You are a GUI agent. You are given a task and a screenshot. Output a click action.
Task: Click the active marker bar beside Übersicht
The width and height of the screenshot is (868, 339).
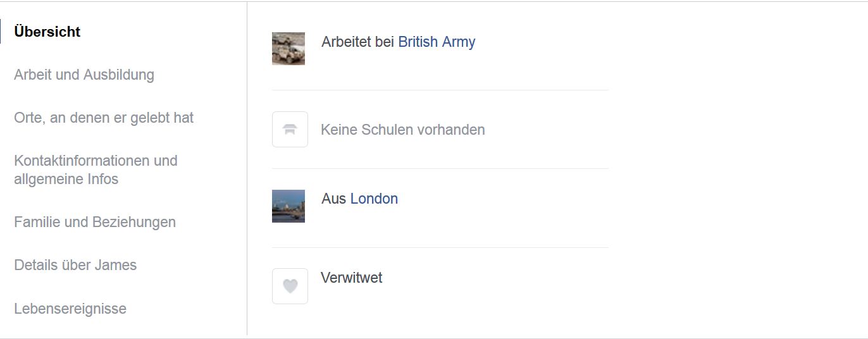(x=1, y=32)
